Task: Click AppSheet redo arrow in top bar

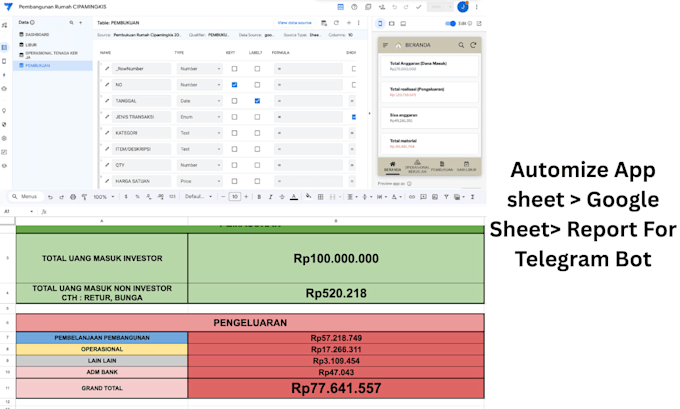Action: tap(406, 7)
